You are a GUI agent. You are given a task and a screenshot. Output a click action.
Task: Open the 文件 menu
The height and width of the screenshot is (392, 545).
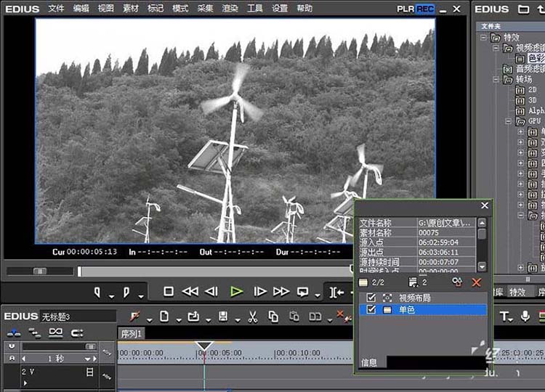(x=56, y=8)
